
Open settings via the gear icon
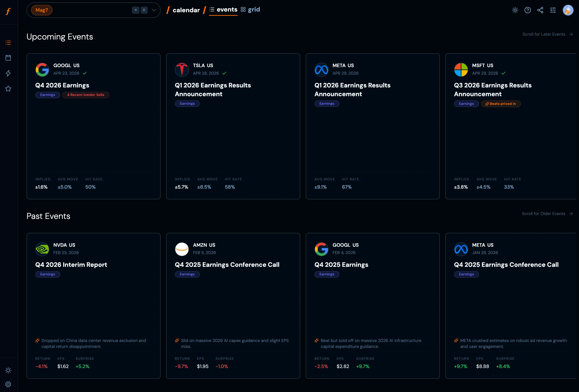[x=8, y=384]
